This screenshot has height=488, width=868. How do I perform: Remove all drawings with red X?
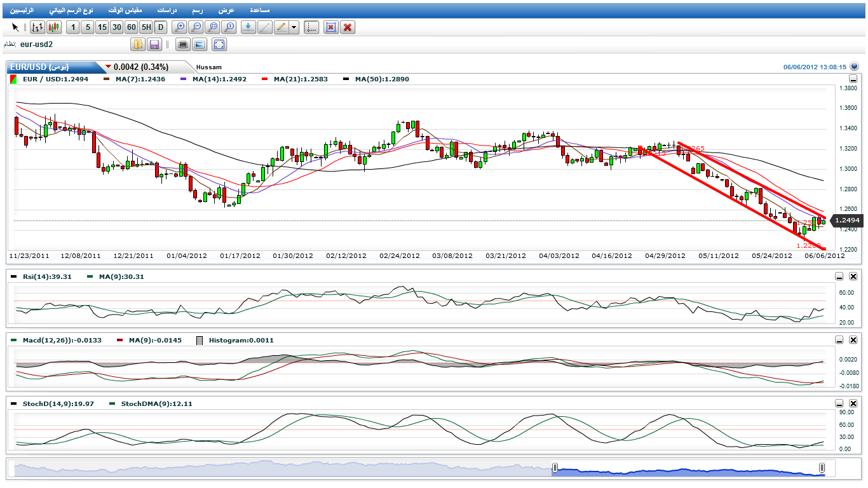point(348,27)
